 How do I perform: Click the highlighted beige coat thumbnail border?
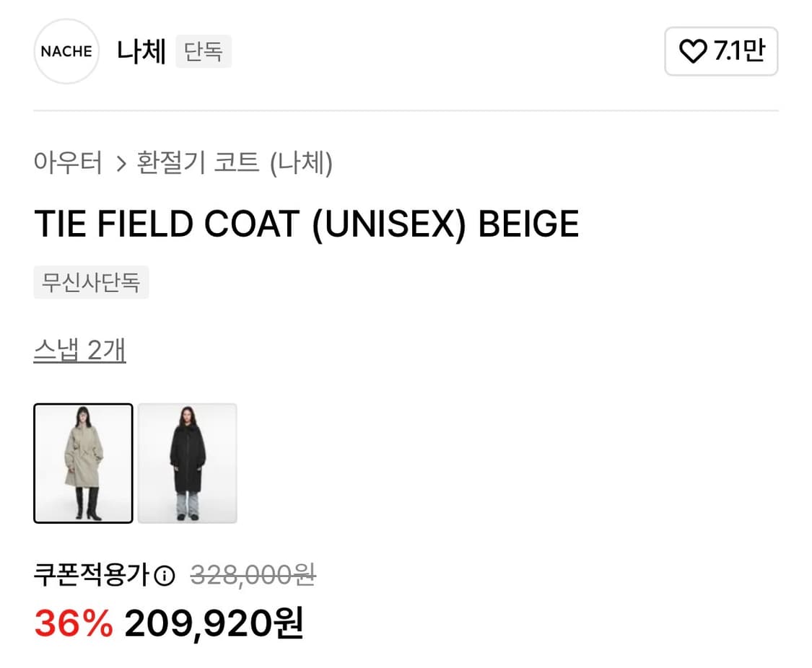point(83,462)
